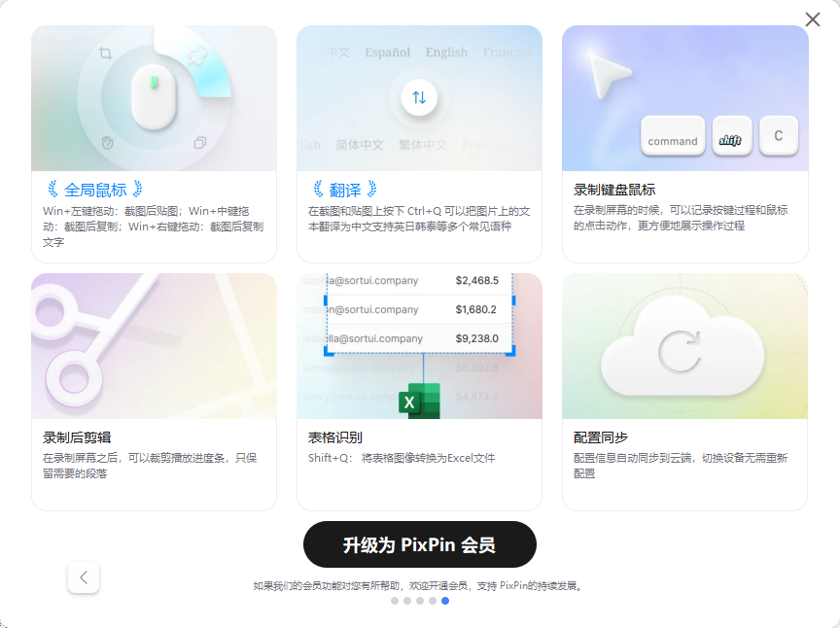Select the first page indicator dot
The height and width of the screenshot is (628, 840).
tap(395, 601)
